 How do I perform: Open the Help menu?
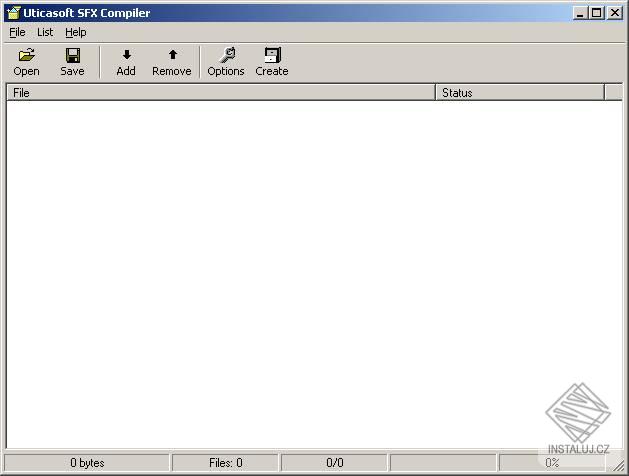pyautogui.click(x=76, y=32)
